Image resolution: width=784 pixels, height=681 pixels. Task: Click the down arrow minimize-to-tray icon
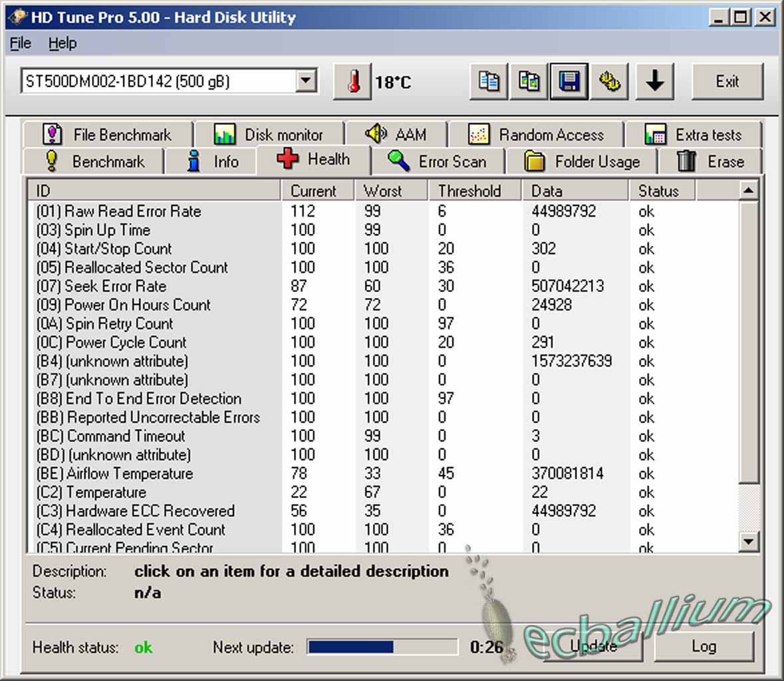[x=655, y=82]
